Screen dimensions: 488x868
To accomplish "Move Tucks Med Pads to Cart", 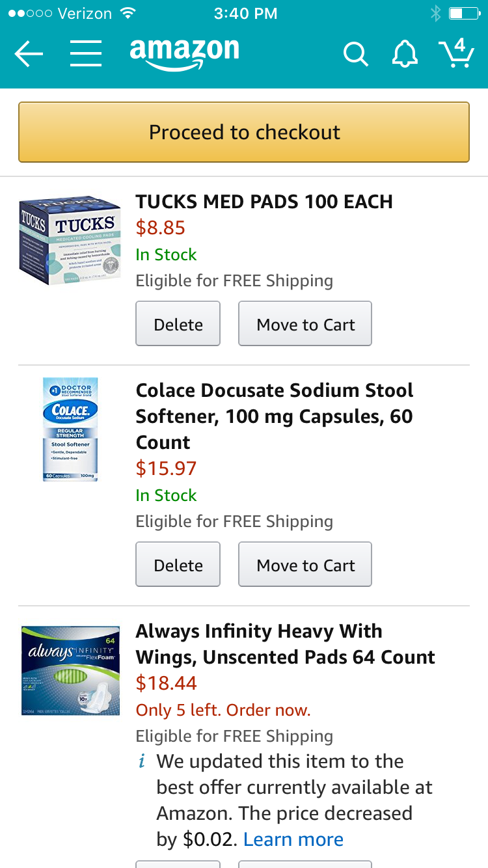I will pos(305,323).
